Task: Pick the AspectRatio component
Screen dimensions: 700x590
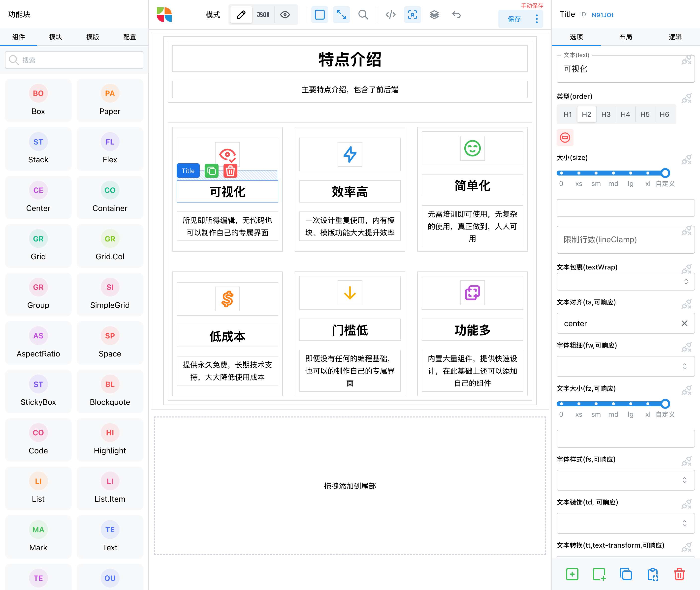Action: point(38,343)
